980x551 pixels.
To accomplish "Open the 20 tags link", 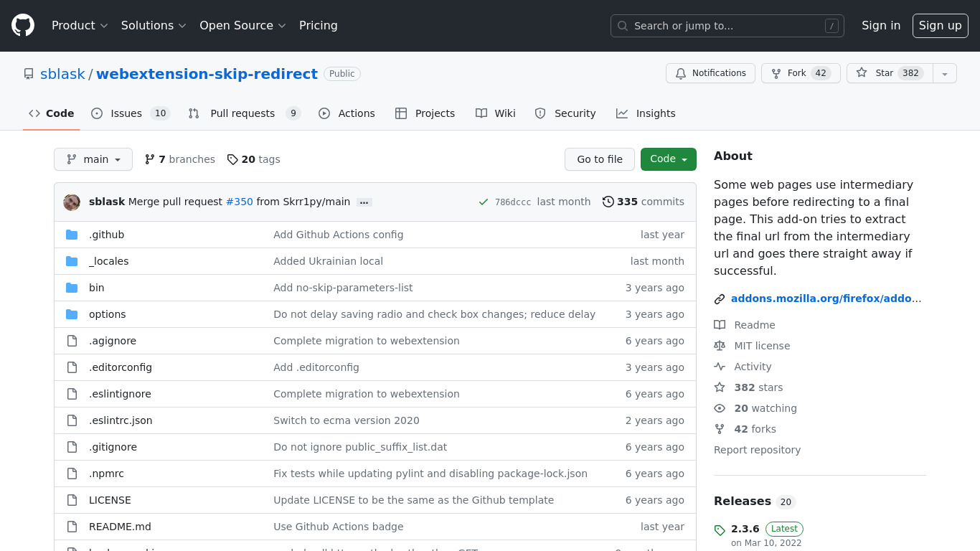I will coord(254,159).
